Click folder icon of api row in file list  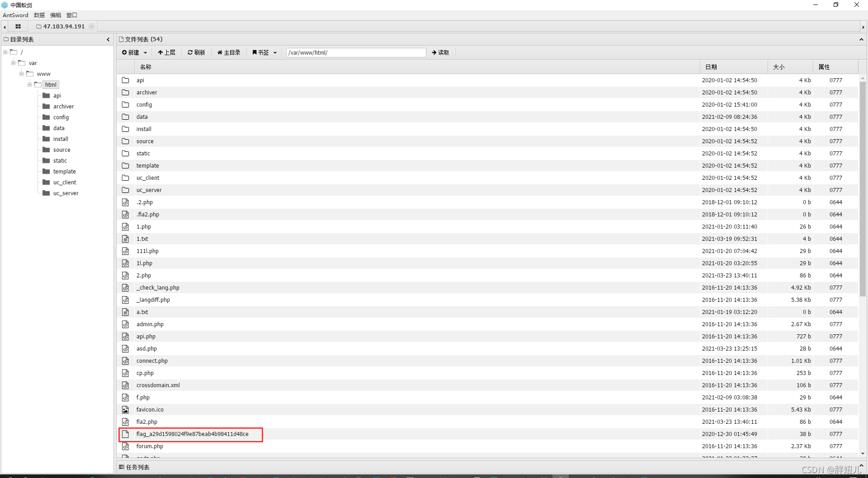[126, 80]
